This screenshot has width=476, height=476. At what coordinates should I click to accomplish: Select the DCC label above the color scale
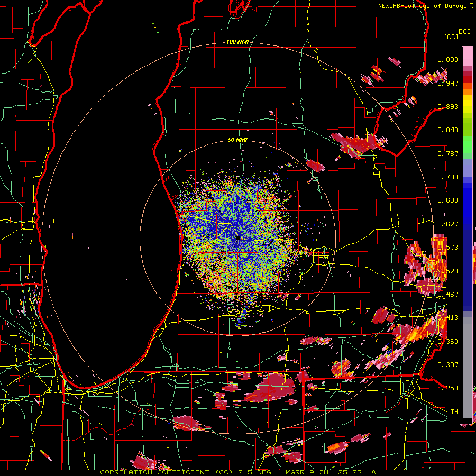pos(464,32)
